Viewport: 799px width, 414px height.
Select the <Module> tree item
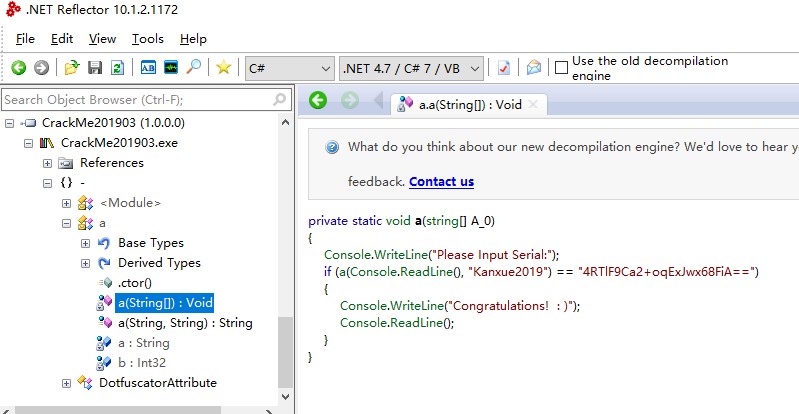coord(130,203)
